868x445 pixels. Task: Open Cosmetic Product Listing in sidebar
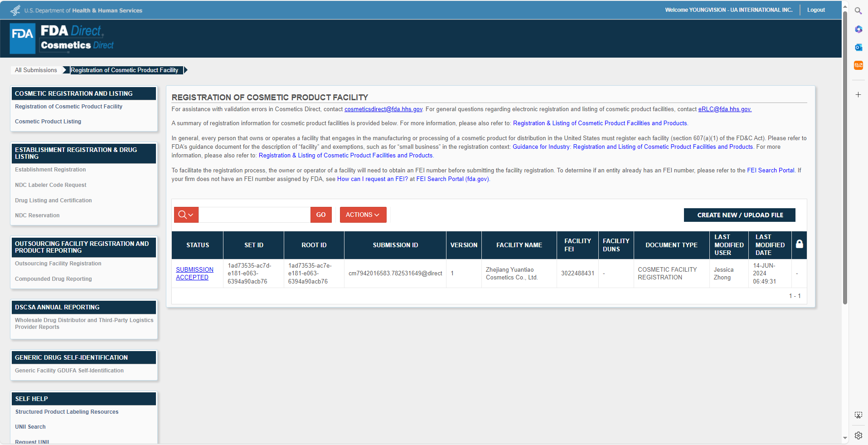[x=48, y=122]
